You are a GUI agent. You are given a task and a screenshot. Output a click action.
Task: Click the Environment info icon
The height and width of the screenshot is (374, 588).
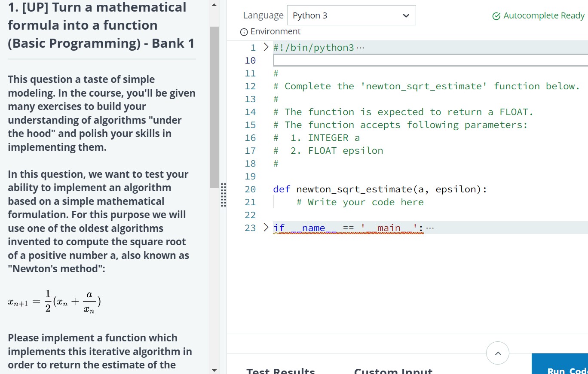[x=244, y=31]
